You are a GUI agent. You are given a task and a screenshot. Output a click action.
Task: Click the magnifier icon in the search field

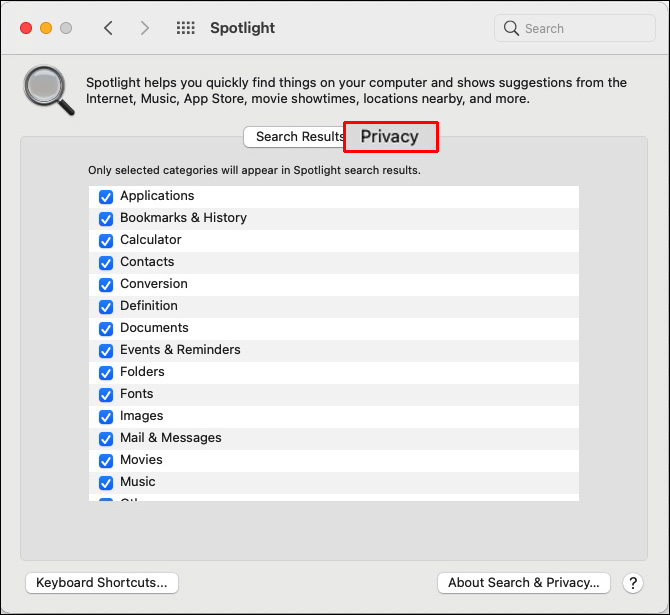click(512, 29)
